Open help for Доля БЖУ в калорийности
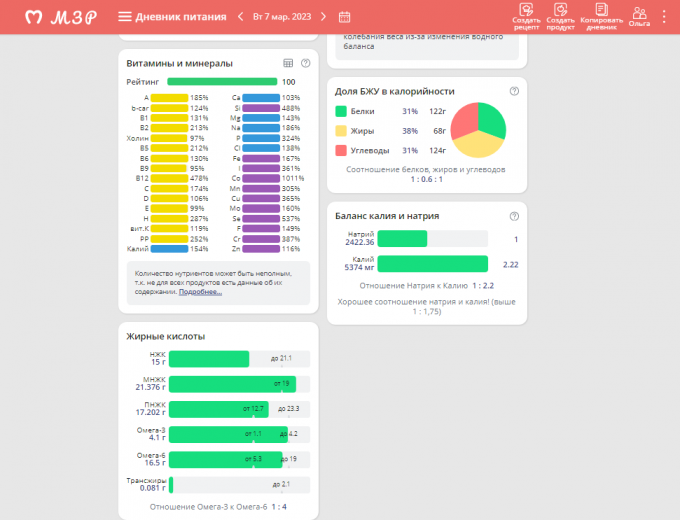Image resolution: width=680 pixels, height=520 pixels. tap(514, 91)
